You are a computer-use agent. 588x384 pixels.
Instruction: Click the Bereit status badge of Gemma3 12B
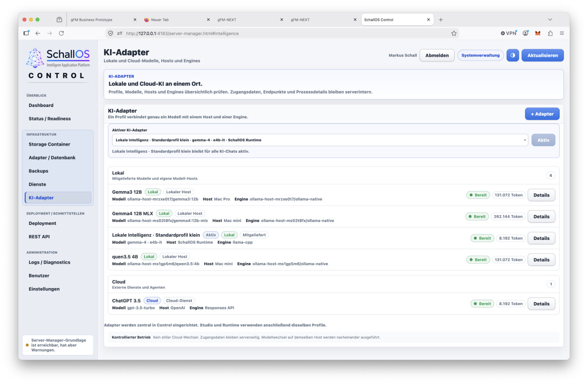(478, 195)
